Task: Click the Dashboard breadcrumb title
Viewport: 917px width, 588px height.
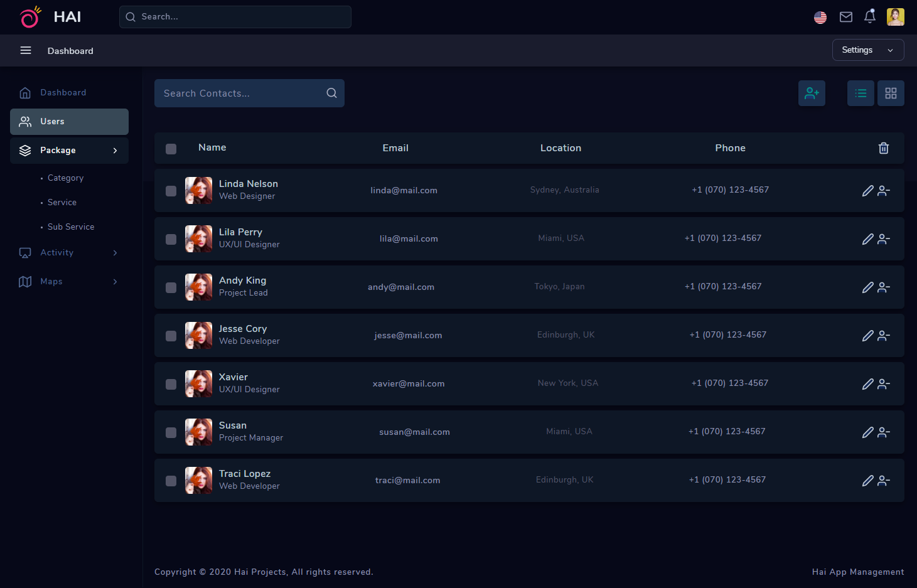Action: (70, 51)
